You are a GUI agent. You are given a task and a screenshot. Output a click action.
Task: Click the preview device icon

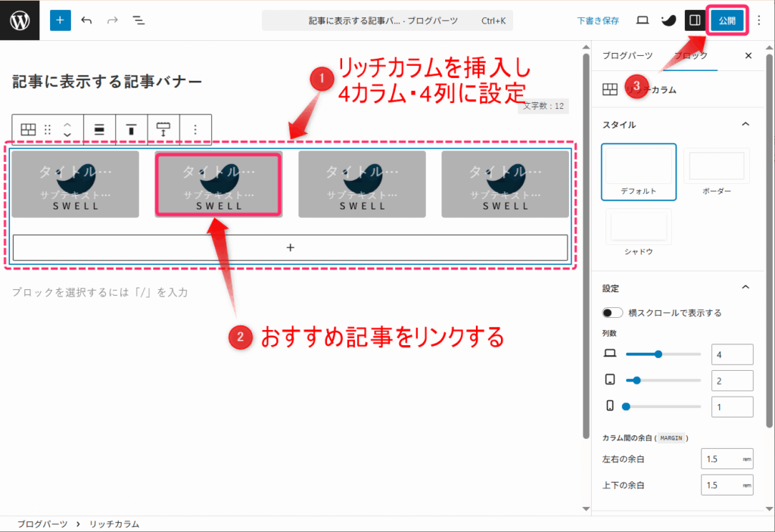click(x=643, y=20)
